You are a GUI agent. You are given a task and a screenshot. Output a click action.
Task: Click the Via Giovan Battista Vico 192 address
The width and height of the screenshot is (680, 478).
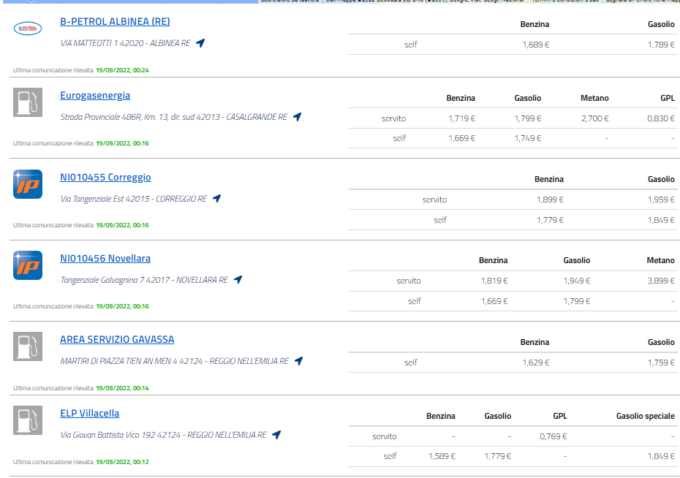pos(163,435)
